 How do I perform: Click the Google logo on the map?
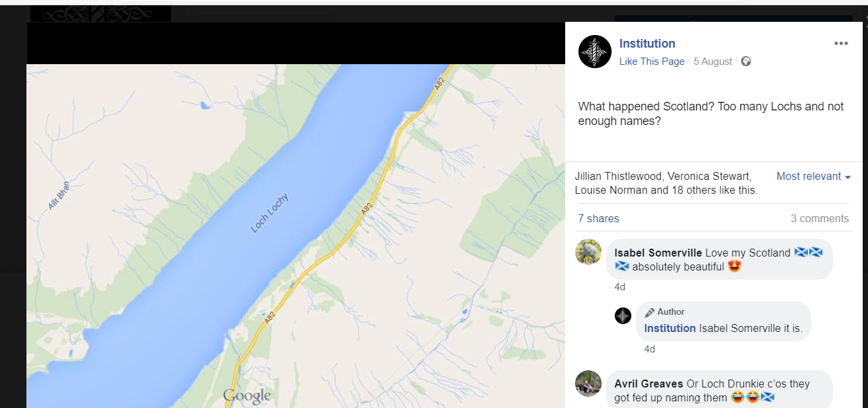(247, 396)
